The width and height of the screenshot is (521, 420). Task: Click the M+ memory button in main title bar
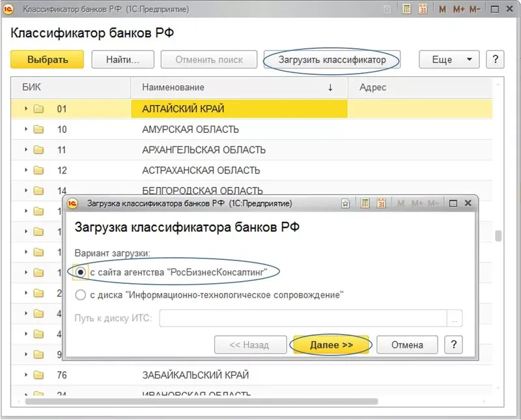[458, 9]
